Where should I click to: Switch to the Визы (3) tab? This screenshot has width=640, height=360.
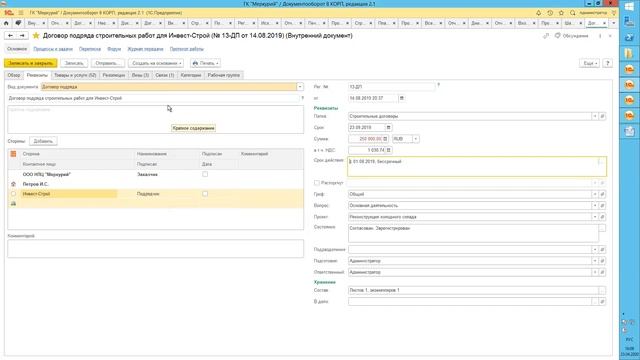tap(140, 75)
